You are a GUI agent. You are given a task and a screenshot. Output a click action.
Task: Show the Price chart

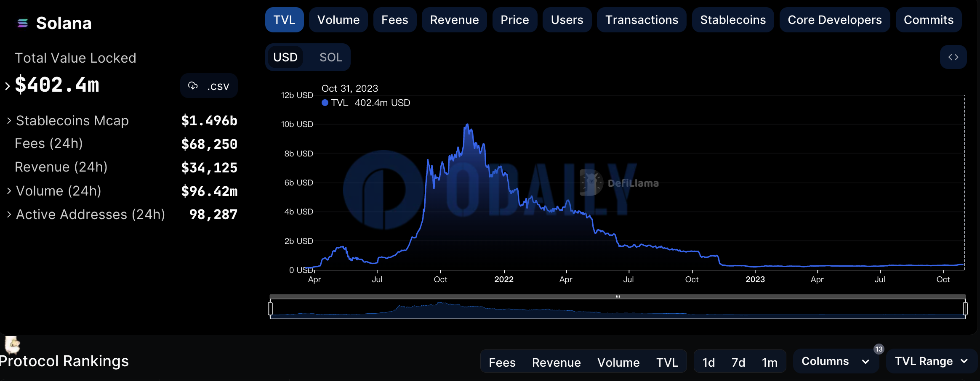point(515,20)
